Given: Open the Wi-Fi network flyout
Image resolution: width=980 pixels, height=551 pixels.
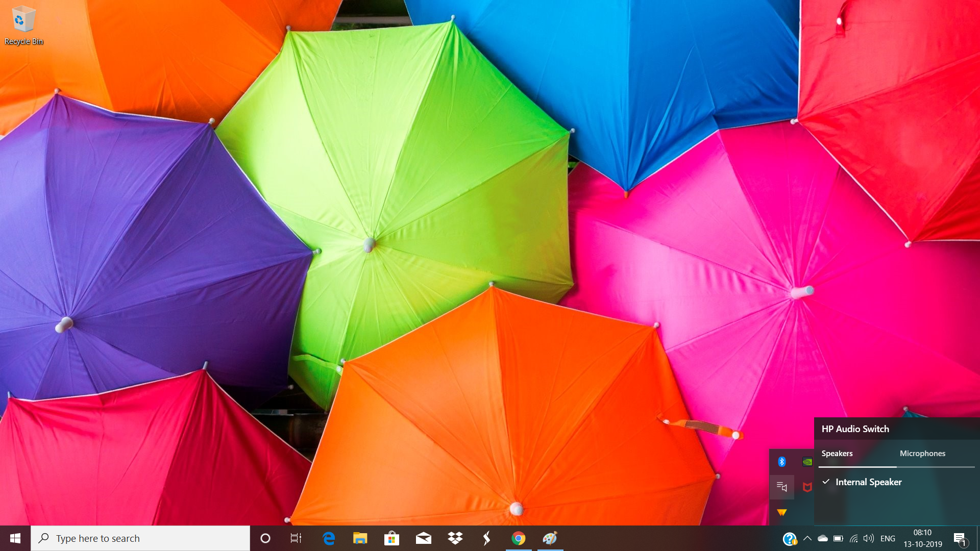Looking at the screenshot, I should click(853, 538).
